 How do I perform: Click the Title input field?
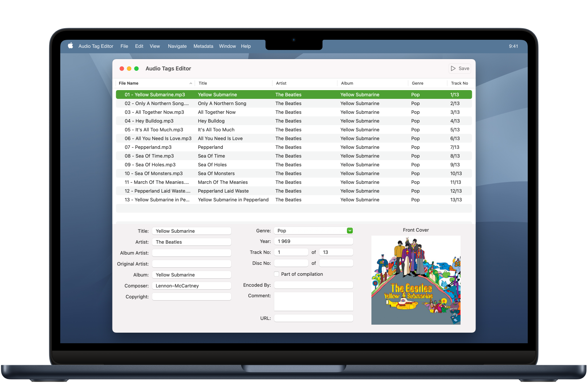click(x=192, y=231)
